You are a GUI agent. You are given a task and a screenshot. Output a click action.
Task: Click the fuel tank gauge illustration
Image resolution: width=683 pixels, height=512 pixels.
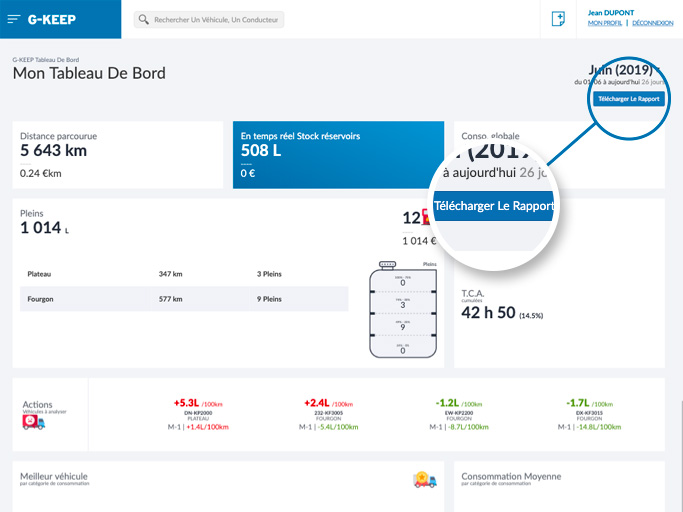click(x=402, y=312)
